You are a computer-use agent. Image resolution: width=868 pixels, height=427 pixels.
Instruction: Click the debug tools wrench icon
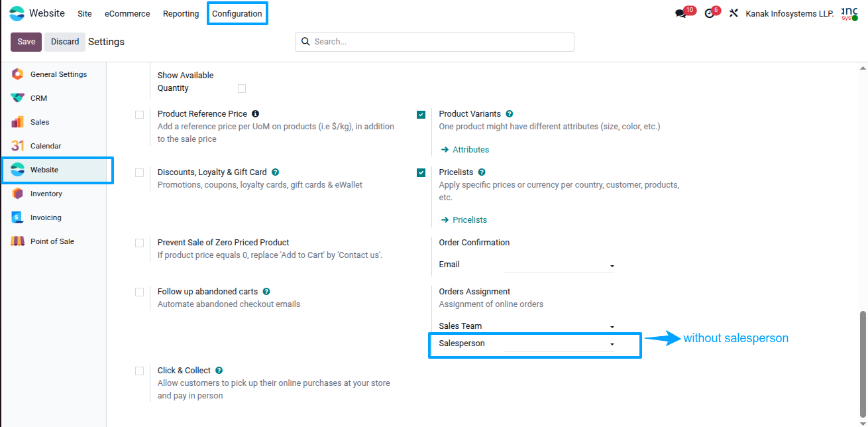[x=733, y=13]
